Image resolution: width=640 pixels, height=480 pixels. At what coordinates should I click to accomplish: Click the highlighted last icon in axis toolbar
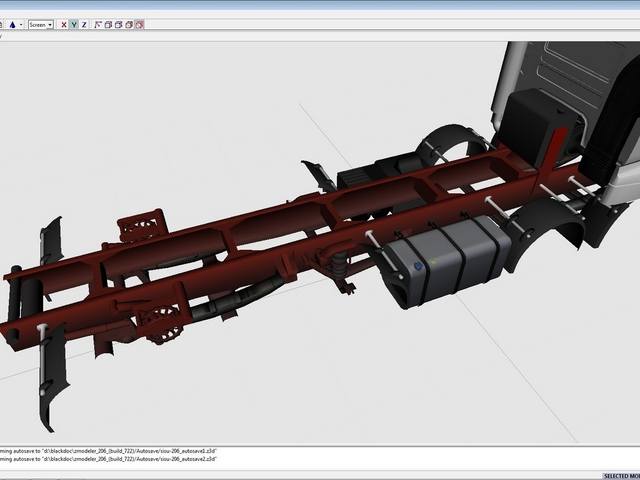coord(138,24)
